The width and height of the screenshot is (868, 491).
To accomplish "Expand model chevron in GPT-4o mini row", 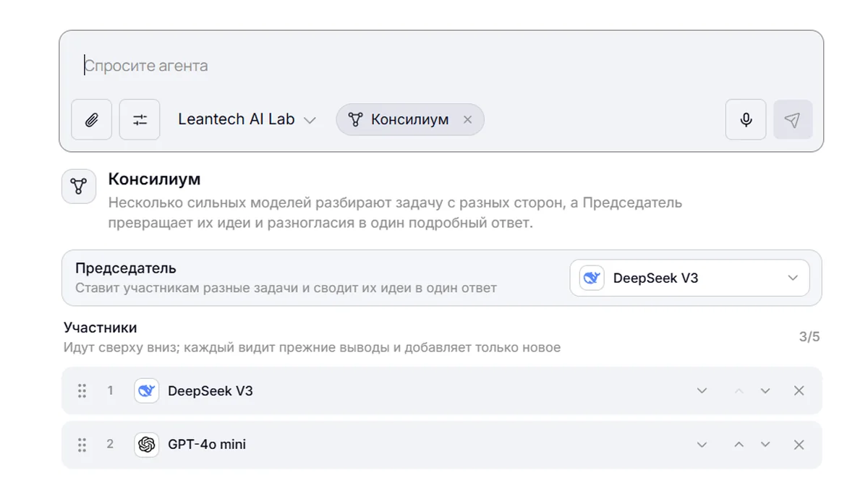I will click(702, 445).
